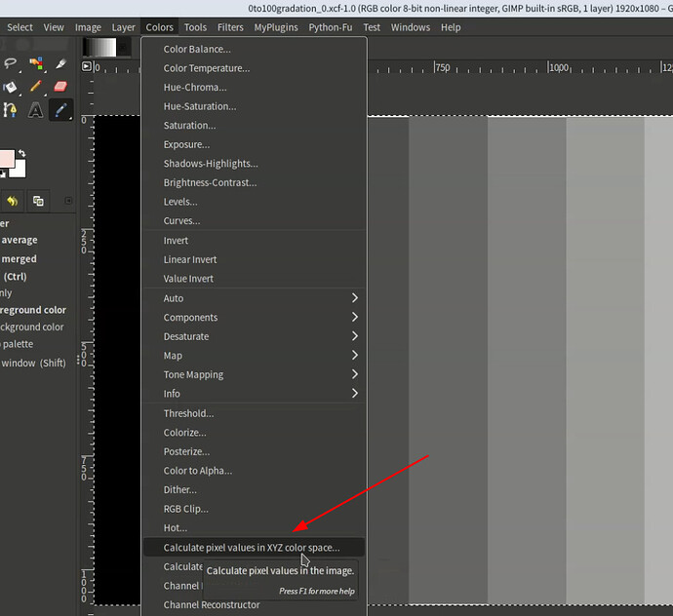Open the Undo History tab with yellow arrows
The image size is (673, 616).
click(x=13, y=201)
